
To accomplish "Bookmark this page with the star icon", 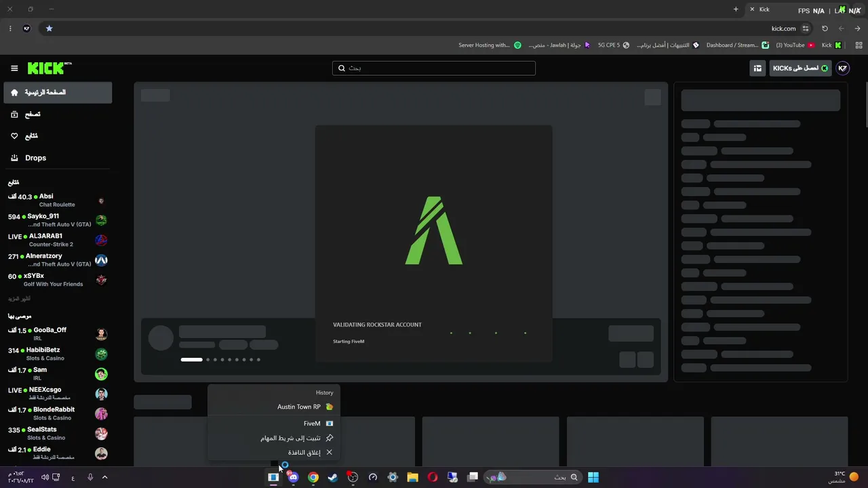I will point(49,28).
